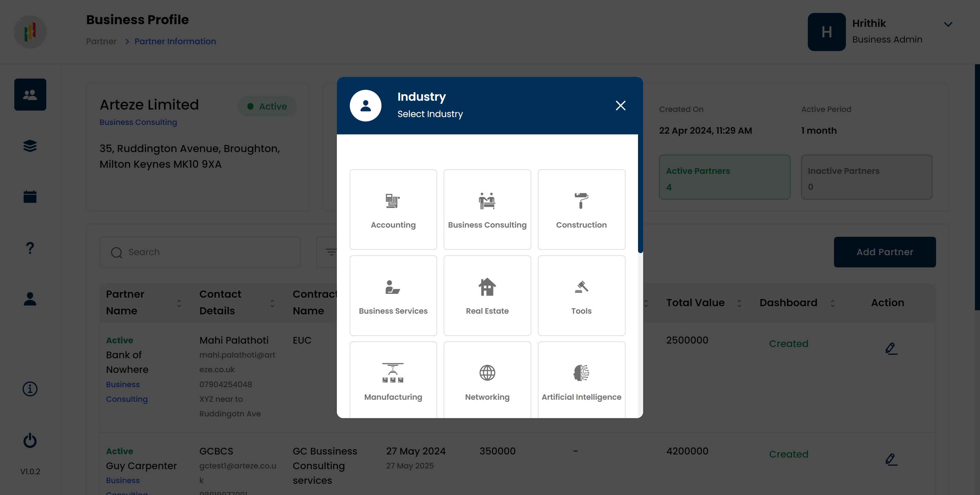Viewport: 980px width, 495px height.
Task: Choose the Business Consulting industry tile
Action: pos(487,210)
